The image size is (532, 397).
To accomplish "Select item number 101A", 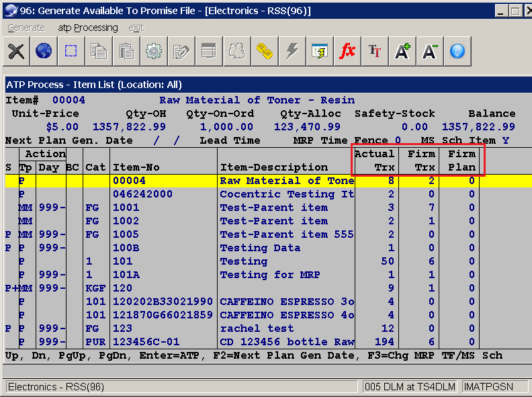I will pos(126,275).
